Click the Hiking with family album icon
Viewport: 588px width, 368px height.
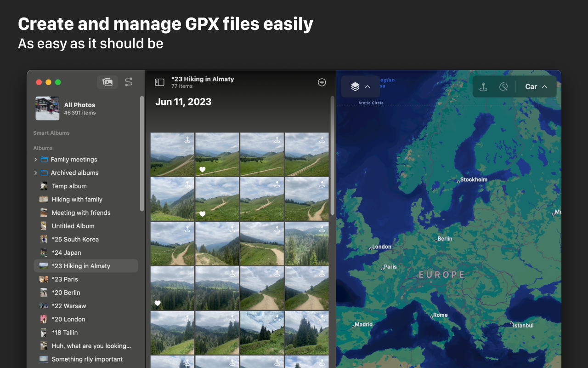(x=44, y=200)
